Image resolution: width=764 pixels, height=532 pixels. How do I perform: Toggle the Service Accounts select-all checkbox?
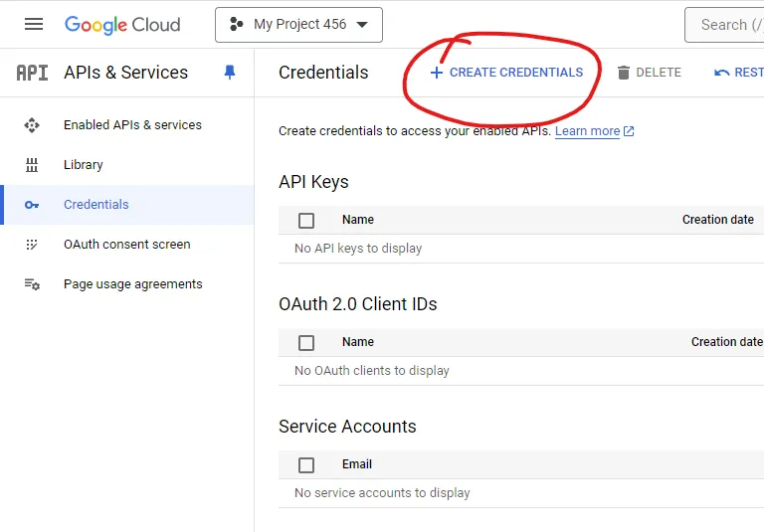tap(306, 465)
